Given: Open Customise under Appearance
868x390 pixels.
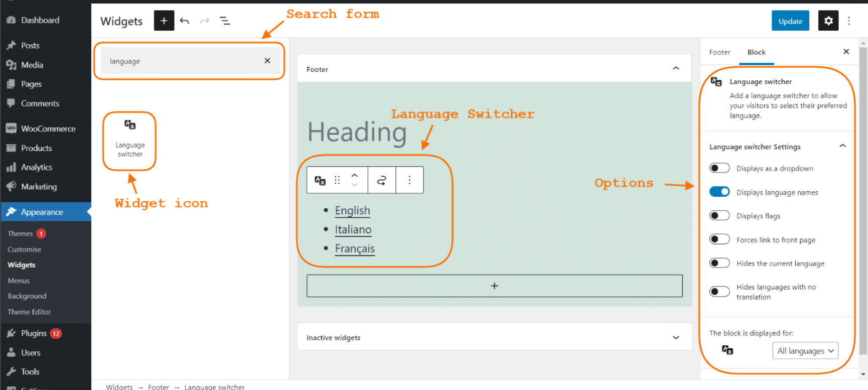Looking at the screenshot, I should coord(25,249).
